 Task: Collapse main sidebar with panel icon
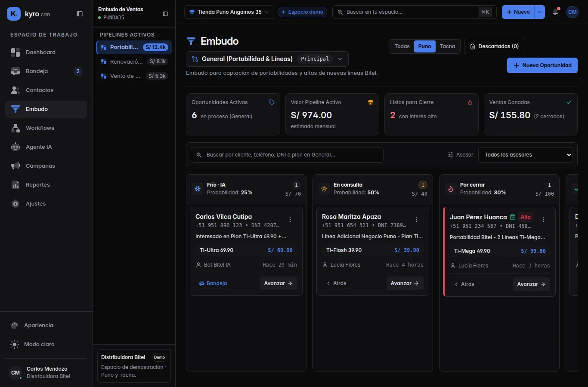point(80,14)
